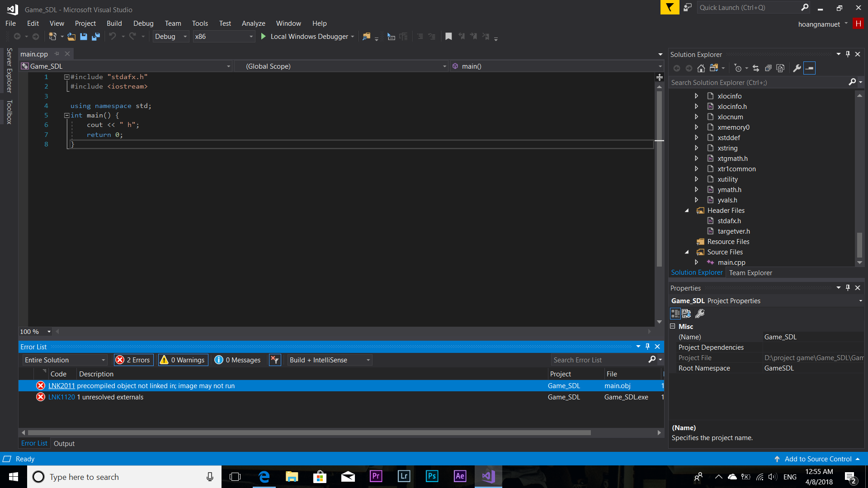Click the Collapse All icon in Solution Explorer
Image resolution: width=868 pixels, height=488 pixels.
click(768, 68)
